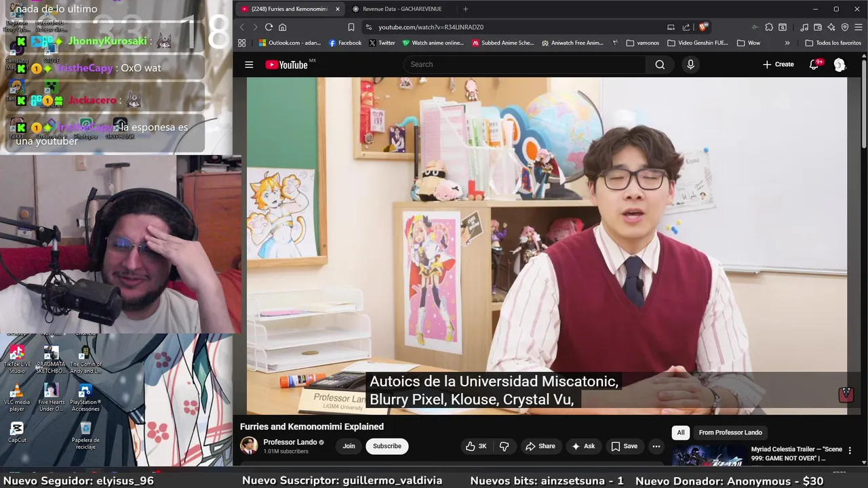Viewport: 868px width, 488px height.
Task: Open PlayStation Accessories desktop shortcut
Action: (x=85, y=398)
